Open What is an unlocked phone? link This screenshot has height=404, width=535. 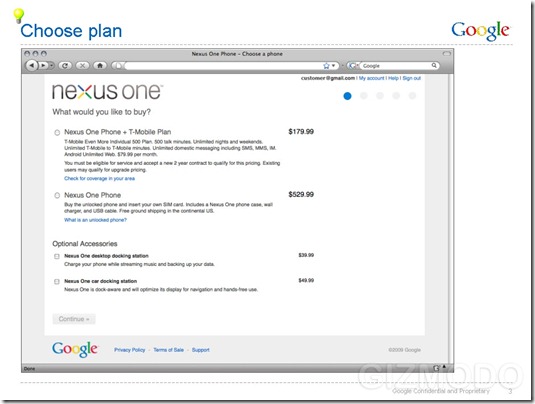tap(95, 220)
